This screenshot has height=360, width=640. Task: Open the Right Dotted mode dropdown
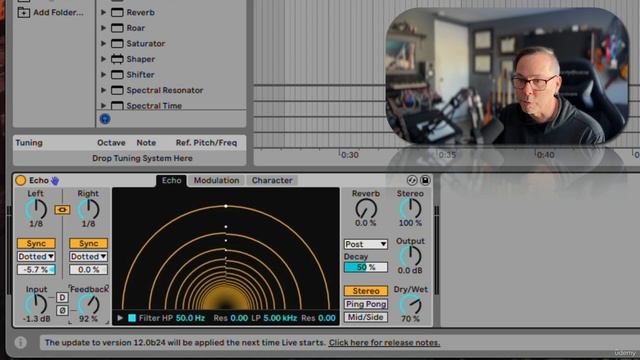pos(89,256)
